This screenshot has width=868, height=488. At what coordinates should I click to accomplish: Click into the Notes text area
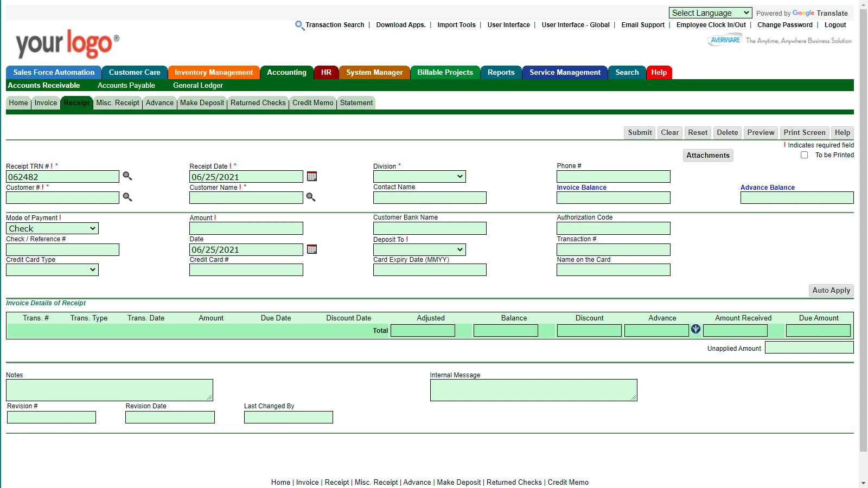[x=109, y=390]
